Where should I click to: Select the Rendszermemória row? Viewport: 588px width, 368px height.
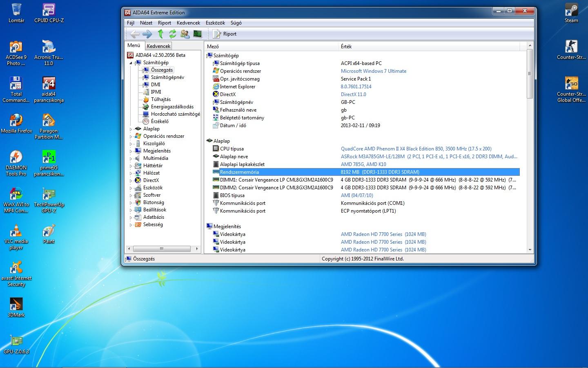[366, 172]
